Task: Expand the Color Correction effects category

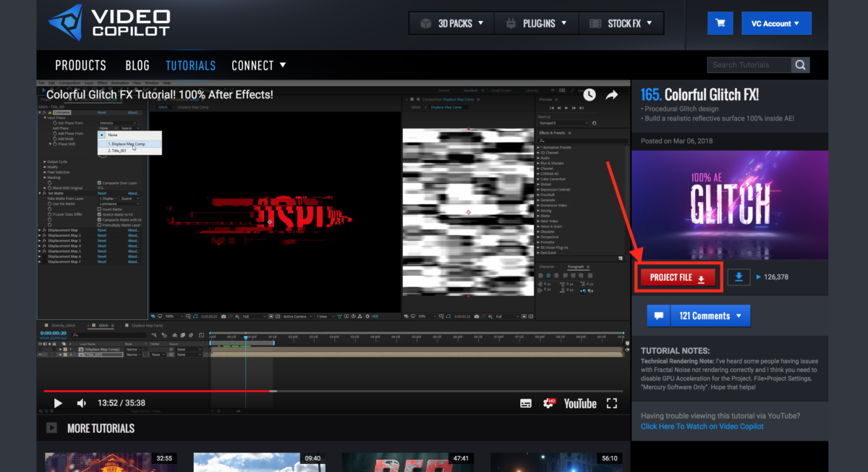Action: [x=539, y=179]
